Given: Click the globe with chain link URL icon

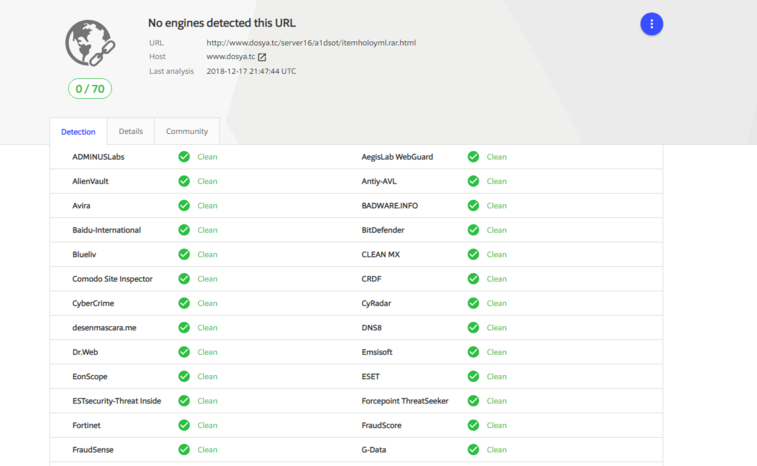Looking at the screenshot, I should coord(90,43).
